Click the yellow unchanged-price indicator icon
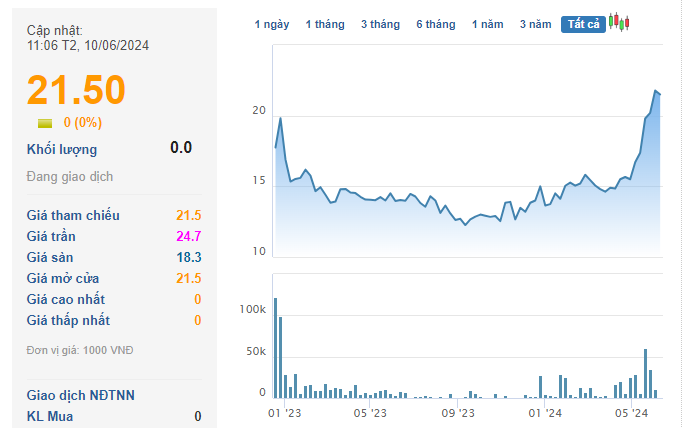683x428 pixels. point(45,123)
